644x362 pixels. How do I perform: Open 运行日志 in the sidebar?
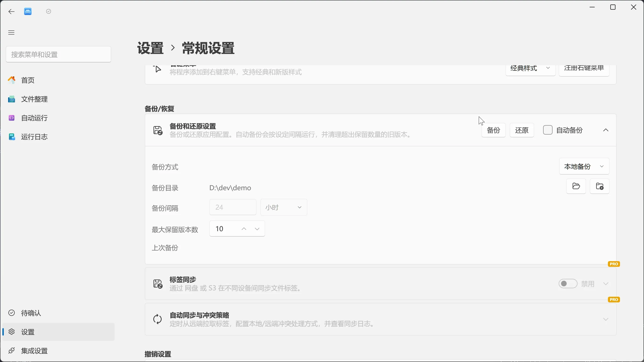tap(58, 137)
